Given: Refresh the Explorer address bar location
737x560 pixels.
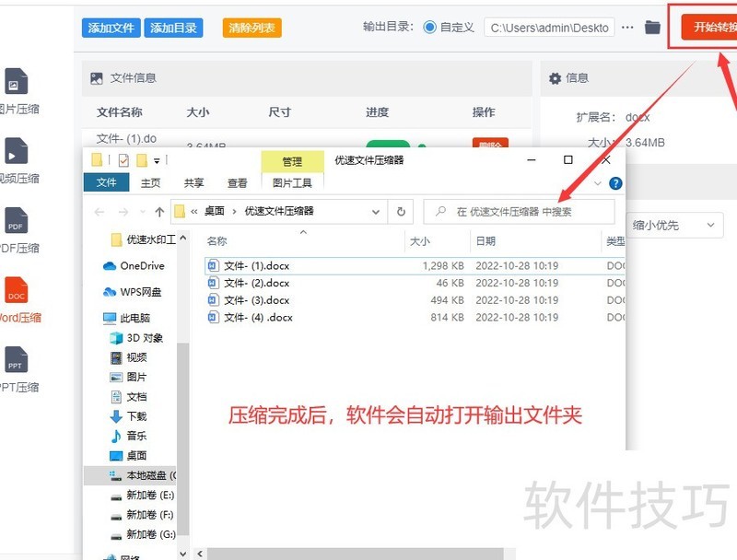Looking at the screenshot, I should (x=401, y=212).
